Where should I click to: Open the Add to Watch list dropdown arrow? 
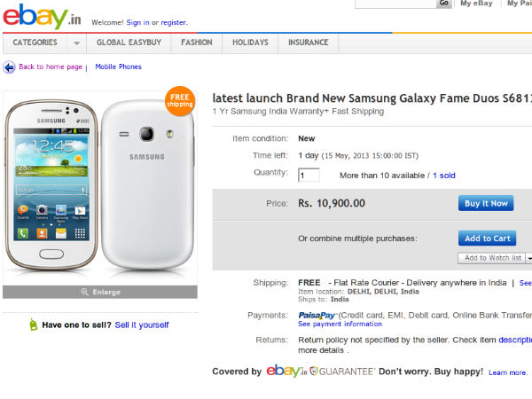(528, 258)
